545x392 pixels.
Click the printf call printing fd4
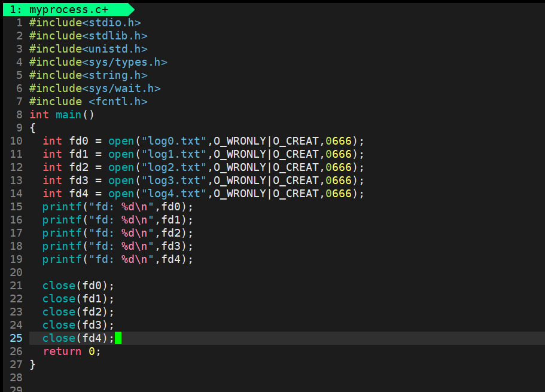click(x=118, y=260)
